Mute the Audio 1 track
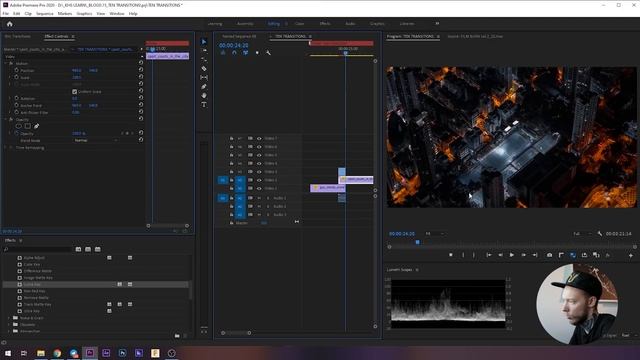640x360 pixels. 259,198
